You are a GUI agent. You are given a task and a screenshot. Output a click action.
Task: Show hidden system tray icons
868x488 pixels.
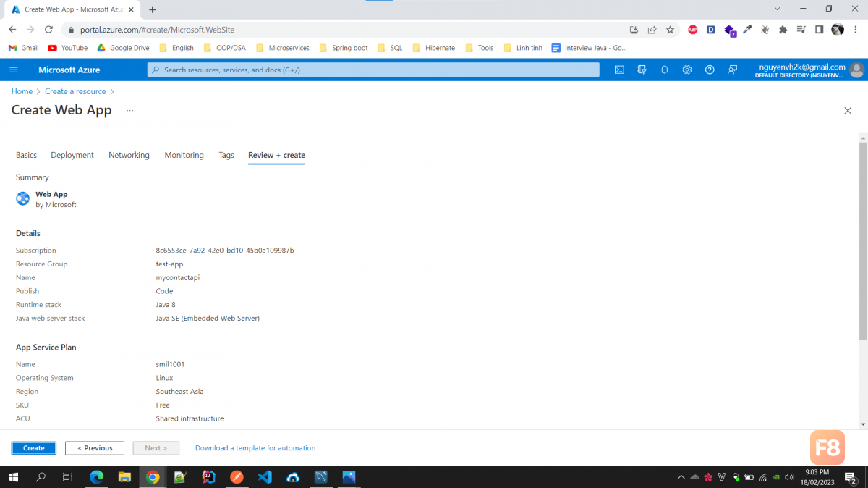tap(681, 477)
